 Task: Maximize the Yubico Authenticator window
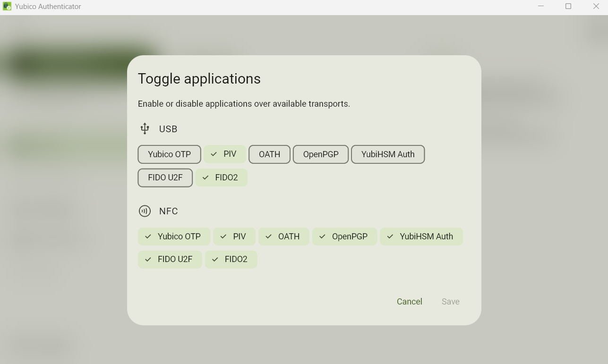click(568, 7)
